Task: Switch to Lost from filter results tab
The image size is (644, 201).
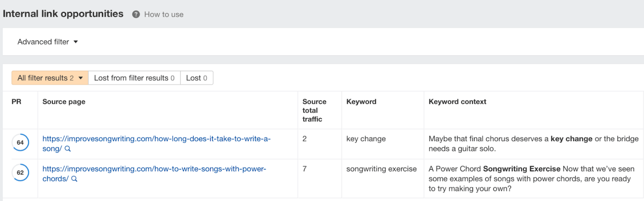Action: tap(134, 78)
